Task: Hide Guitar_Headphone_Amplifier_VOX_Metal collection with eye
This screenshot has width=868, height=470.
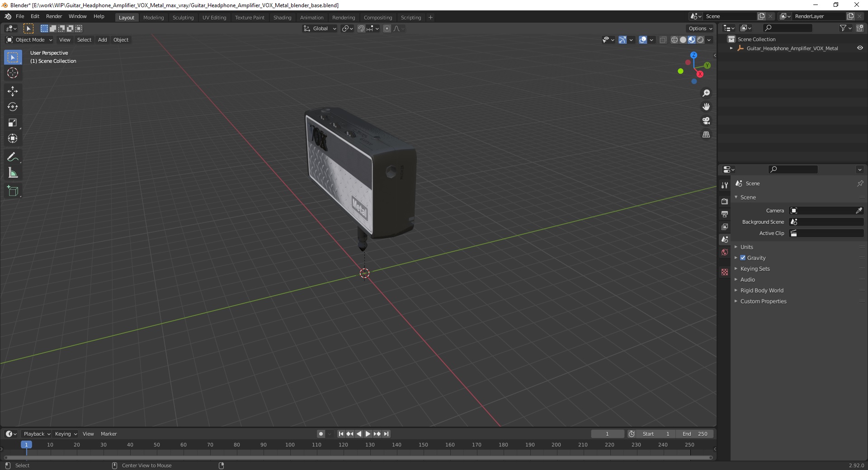Action: point(860,48)
